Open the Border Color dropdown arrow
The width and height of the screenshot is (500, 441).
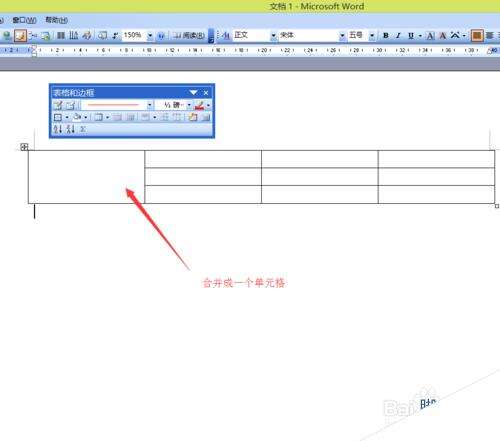[x=208, y=105]
